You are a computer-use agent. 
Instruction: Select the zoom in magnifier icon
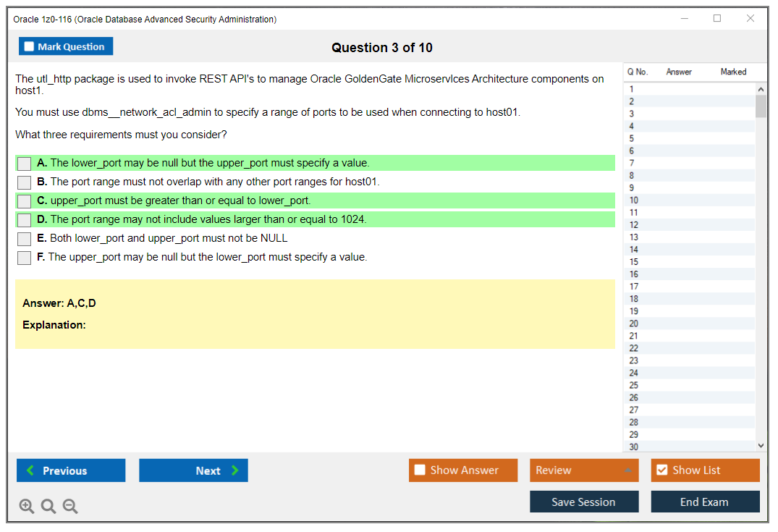[x=27, y=506]
